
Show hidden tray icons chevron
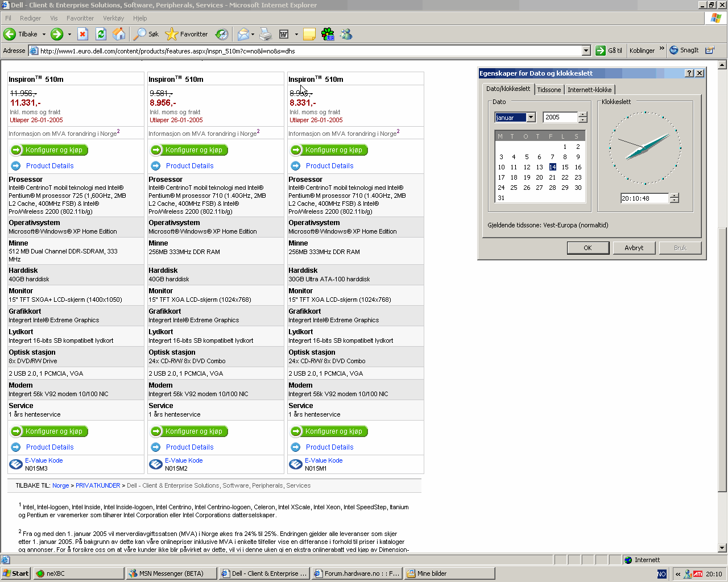tap(678, 573)
